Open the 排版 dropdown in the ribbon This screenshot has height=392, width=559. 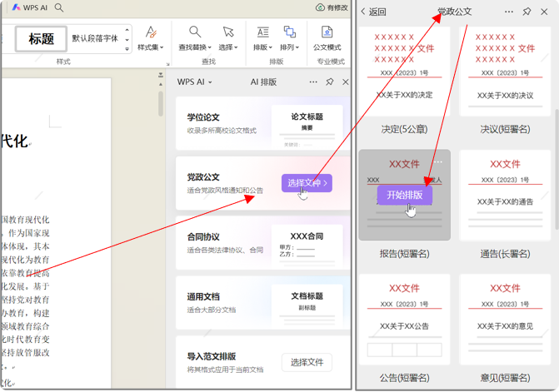click(262, 38)
